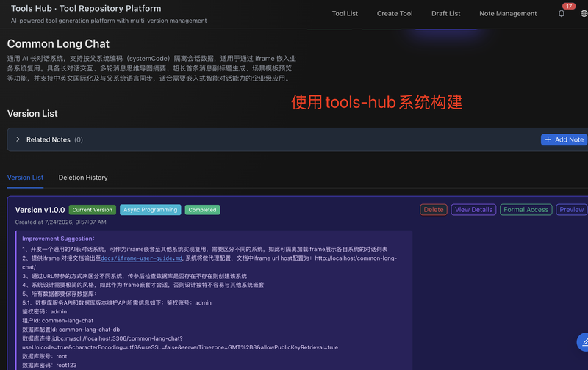Click the globe language icon

[x=584, y=13]
